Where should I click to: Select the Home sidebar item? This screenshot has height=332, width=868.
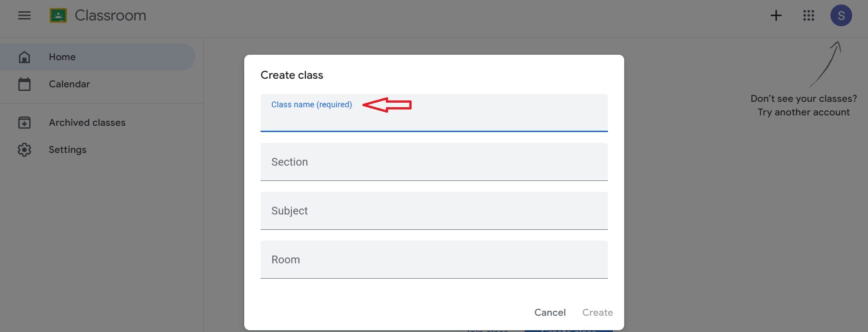62,57
